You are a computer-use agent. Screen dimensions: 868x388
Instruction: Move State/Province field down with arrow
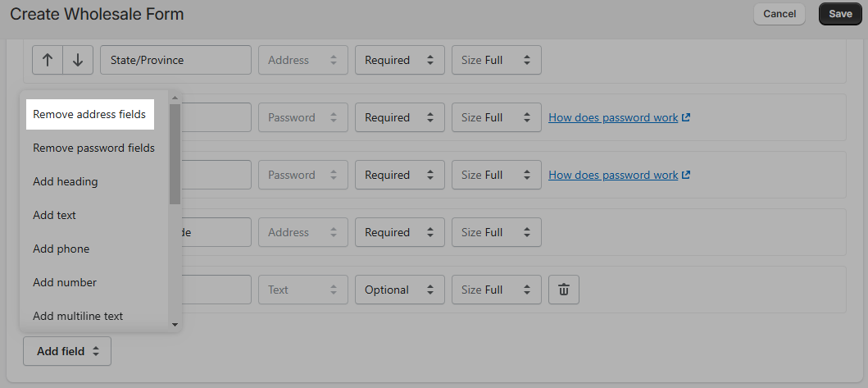tap(78, 60)
